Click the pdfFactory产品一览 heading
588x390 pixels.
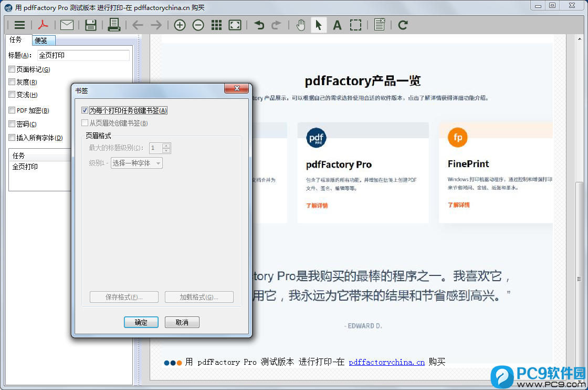tap(363, 81)
